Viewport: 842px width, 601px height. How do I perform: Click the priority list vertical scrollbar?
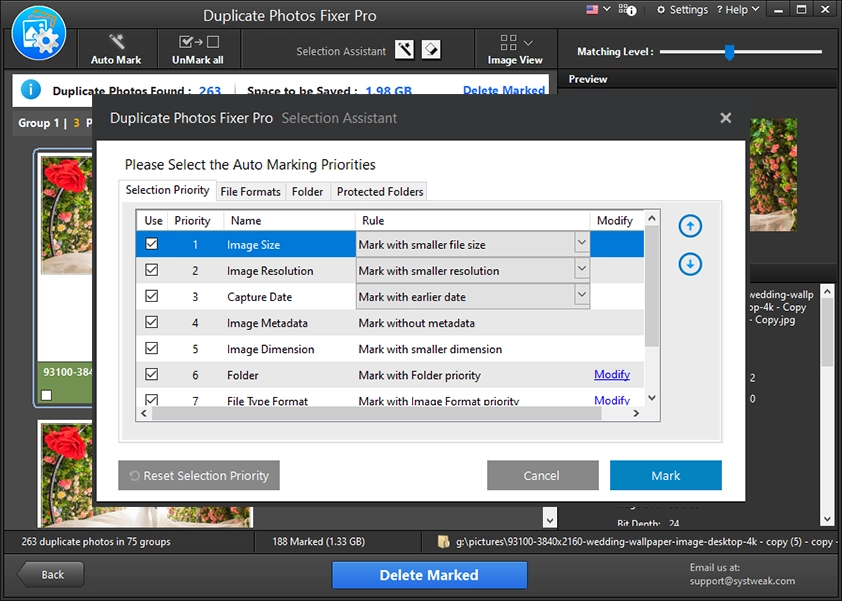pyautogui.click(x=651, y=286)
